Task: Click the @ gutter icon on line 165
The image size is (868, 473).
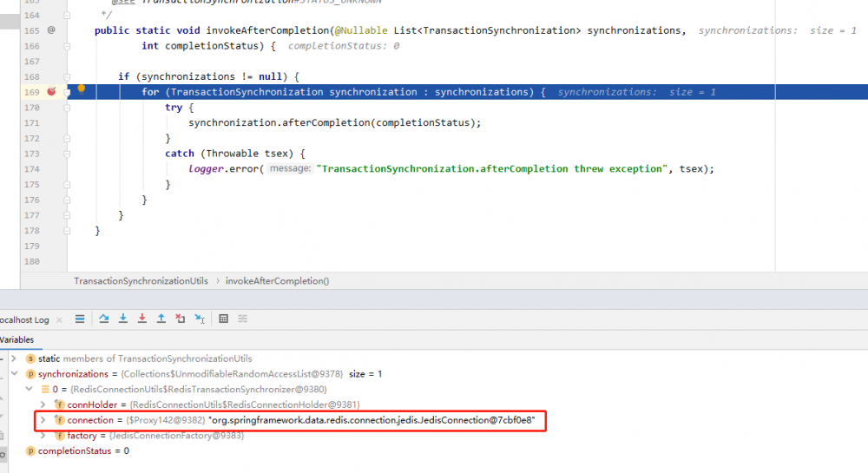Action: (51, 30)
